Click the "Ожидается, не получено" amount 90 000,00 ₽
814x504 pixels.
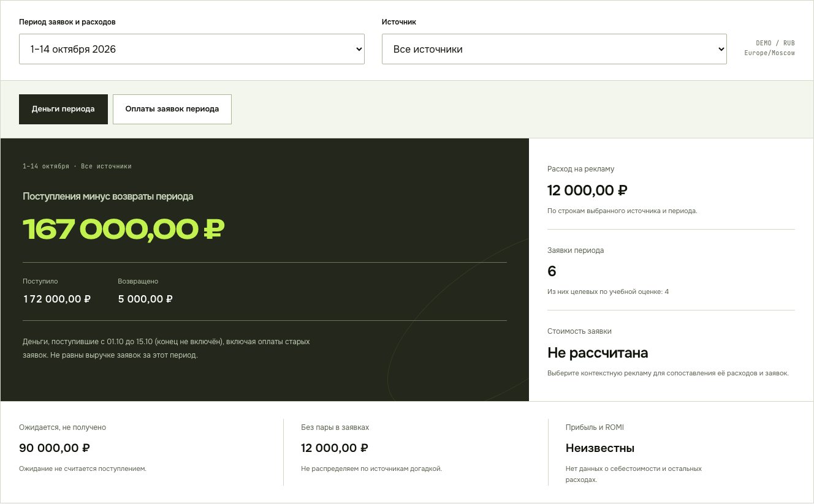point(55,448)
